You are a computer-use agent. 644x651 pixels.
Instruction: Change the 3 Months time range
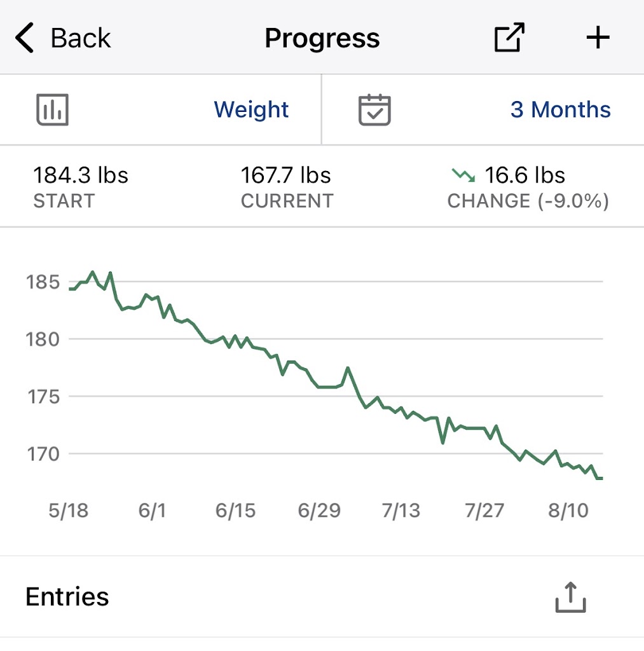[x=560, y=110]
